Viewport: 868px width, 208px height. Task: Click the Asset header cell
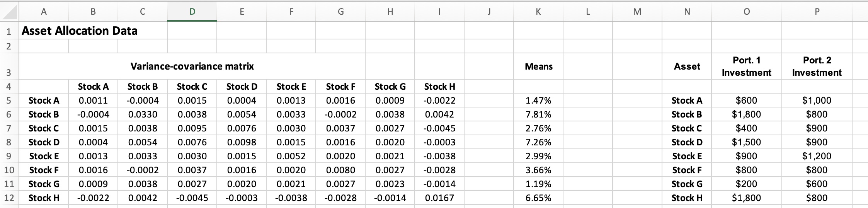point(687,66)
